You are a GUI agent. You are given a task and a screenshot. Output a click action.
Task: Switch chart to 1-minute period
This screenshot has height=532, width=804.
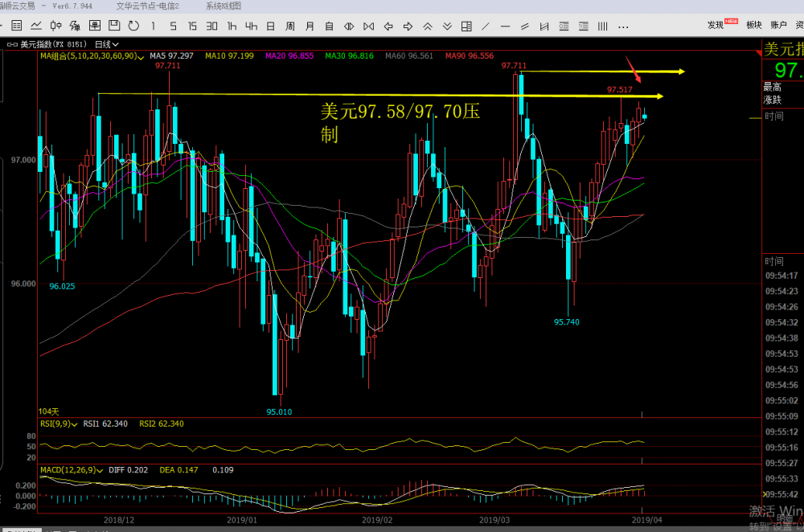[154, 26]
